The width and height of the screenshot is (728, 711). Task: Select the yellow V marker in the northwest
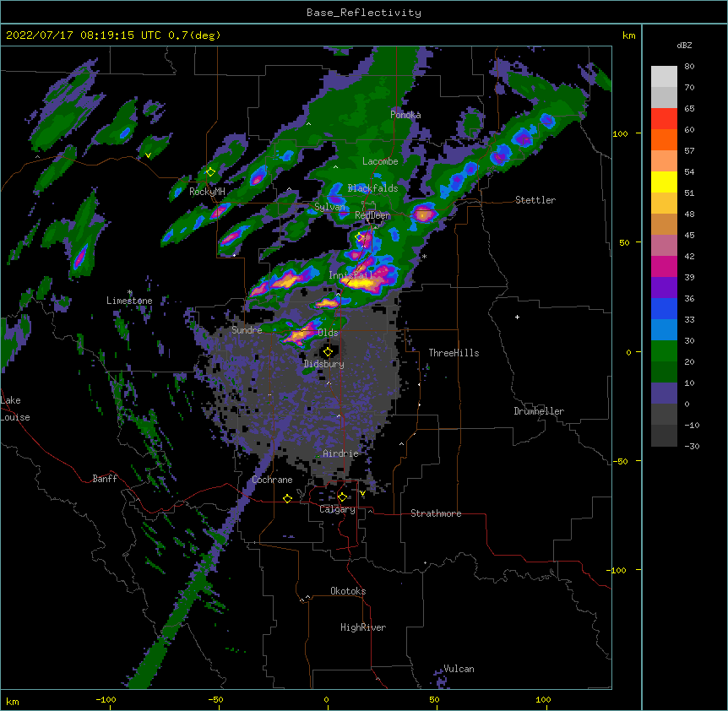click(148, 155)
